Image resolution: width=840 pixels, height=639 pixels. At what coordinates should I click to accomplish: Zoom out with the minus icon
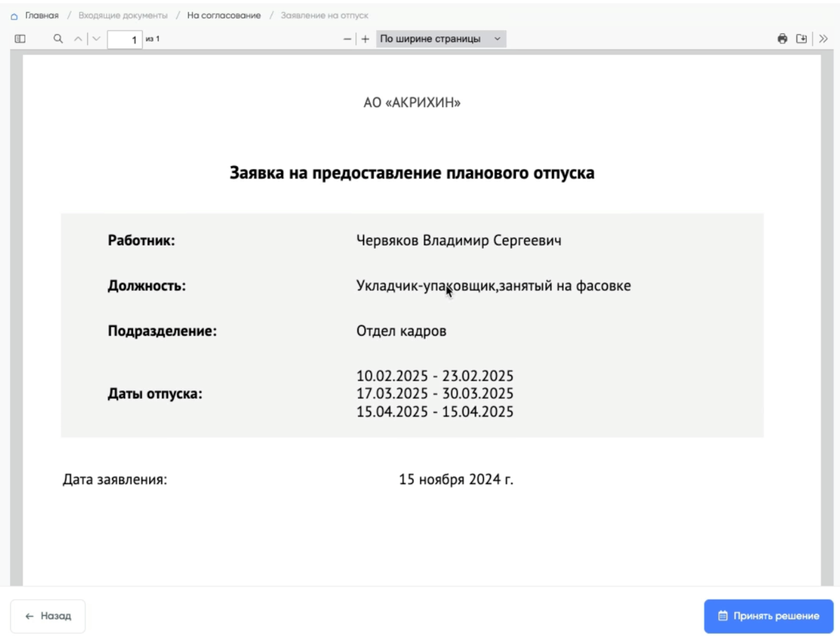347,39
